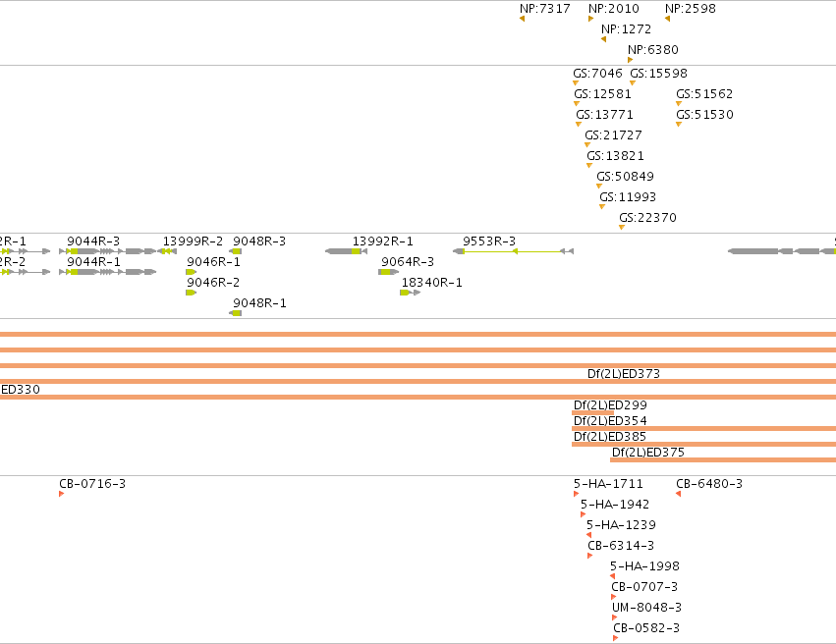
Task: Click the GS:50849 insertion label
Action: [626, 177]
